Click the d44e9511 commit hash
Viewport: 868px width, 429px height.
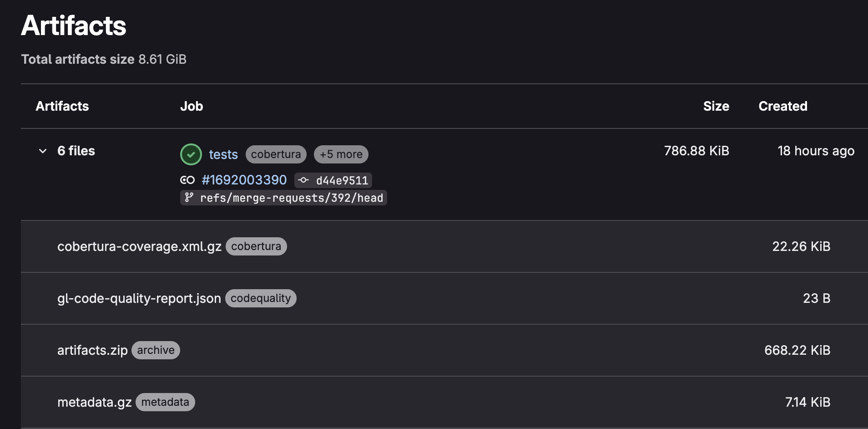coord(342,180)
